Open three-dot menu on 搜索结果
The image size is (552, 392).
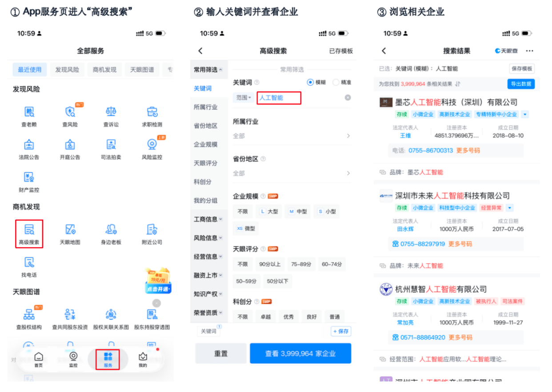click(x=529, y=51)
